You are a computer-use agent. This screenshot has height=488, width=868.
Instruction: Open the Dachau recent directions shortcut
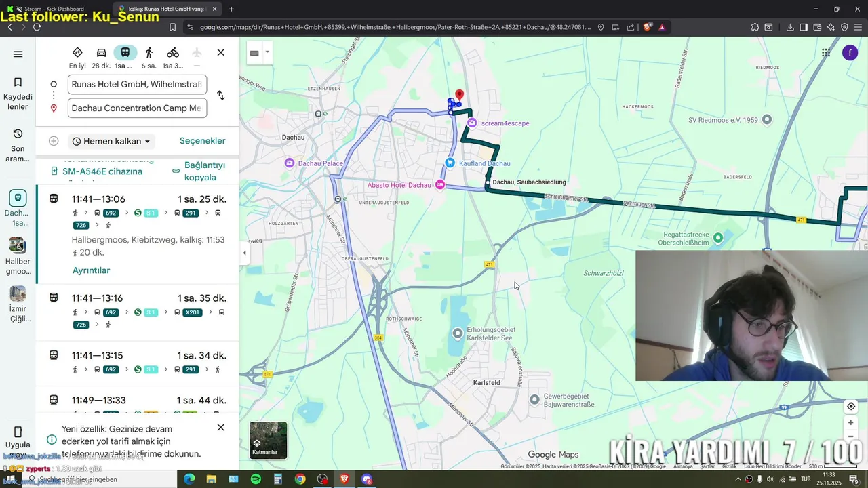point(18,208)
